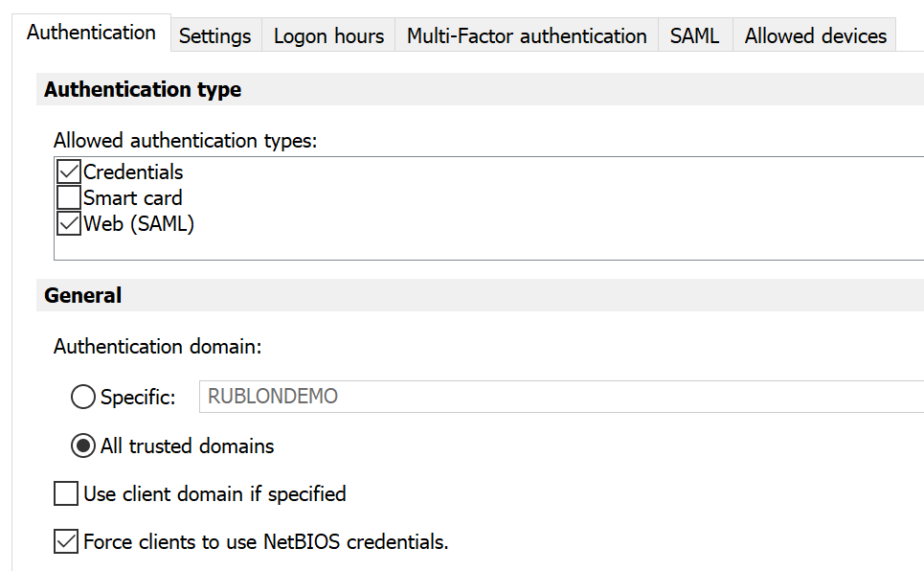Screen dimensions: 924x571
Task: Open the Multi-Factor authentication tab
Action: pyautogui.click(x=527, y=36)
